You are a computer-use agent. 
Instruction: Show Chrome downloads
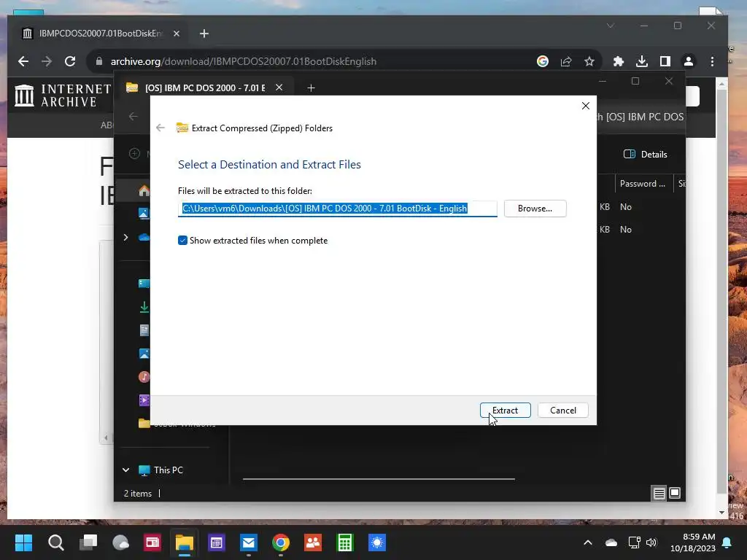(x=642, y=61)
